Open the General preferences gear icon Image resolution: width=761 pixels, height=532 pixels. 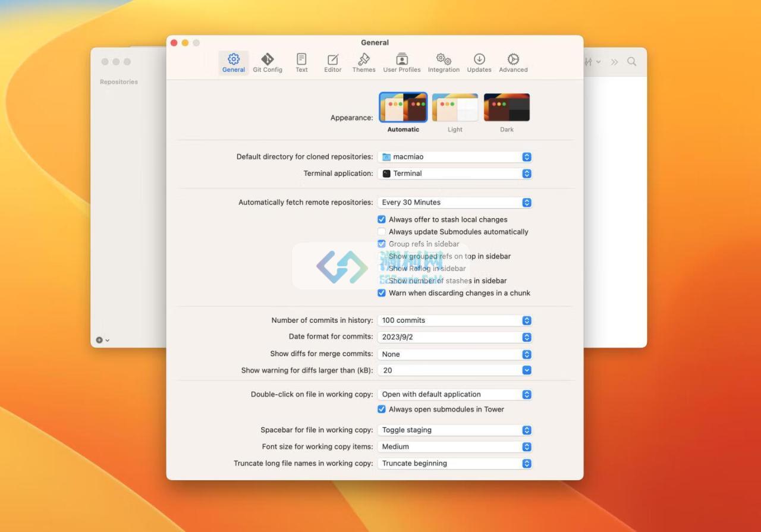pyautogui.click(x=234, y=59)
